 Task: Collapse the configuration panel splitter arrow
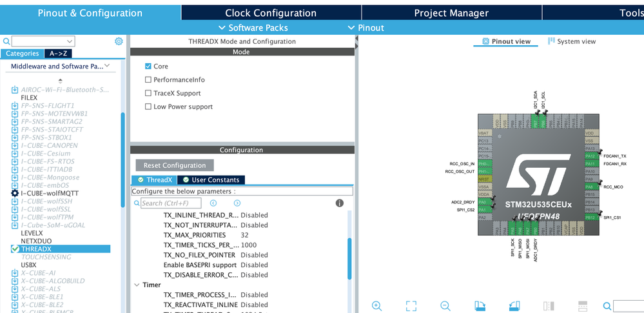point(356,39)
